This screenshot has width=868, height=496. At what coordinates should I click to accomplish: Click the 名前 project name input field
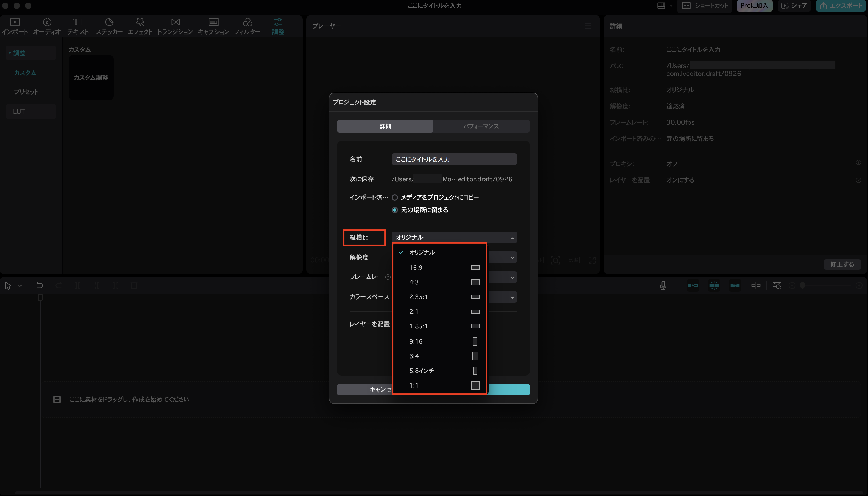coord(454,159)
